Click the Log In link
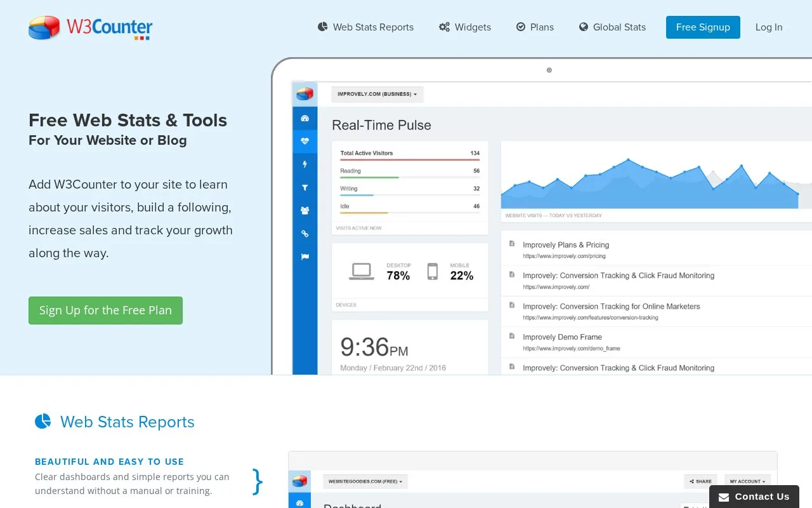Image resolution: width=812 pixels, height=508 pixels. pyautogui.click(x=769, y=27)
